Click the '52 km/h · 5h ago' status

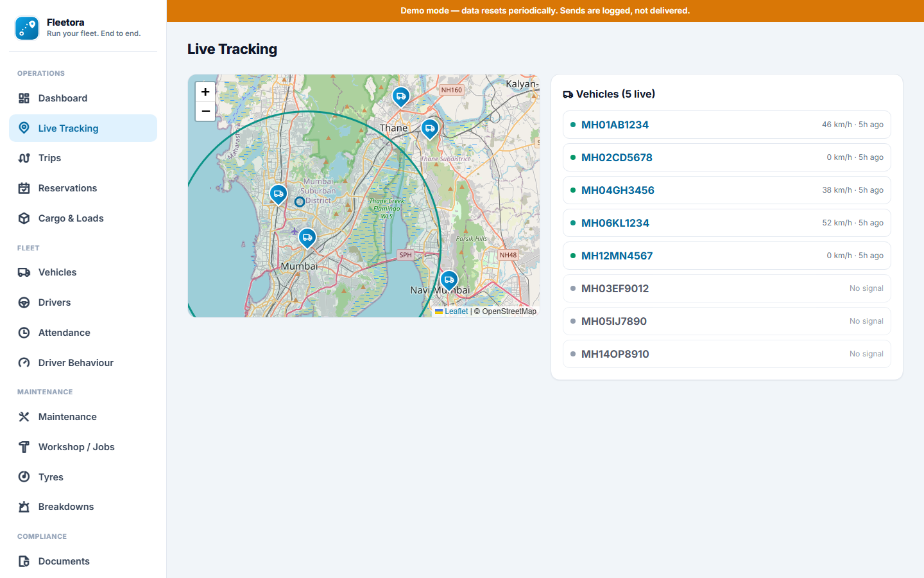853,223
